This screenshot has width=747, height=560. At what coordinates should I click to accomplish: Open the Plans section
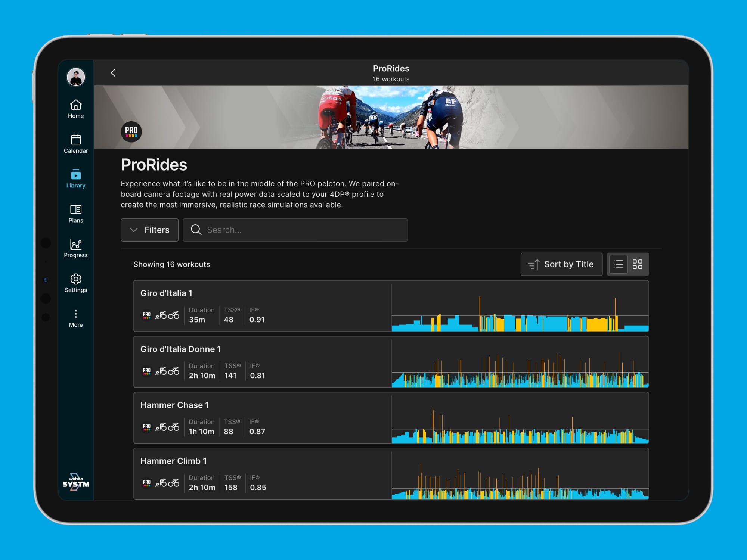[x=76, y=214]
